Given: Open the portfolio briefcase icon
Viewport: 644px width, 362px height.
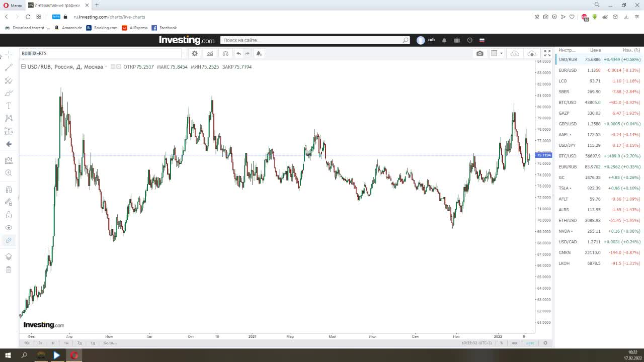Looking at the screenshot, I should [x=457, y=40].
